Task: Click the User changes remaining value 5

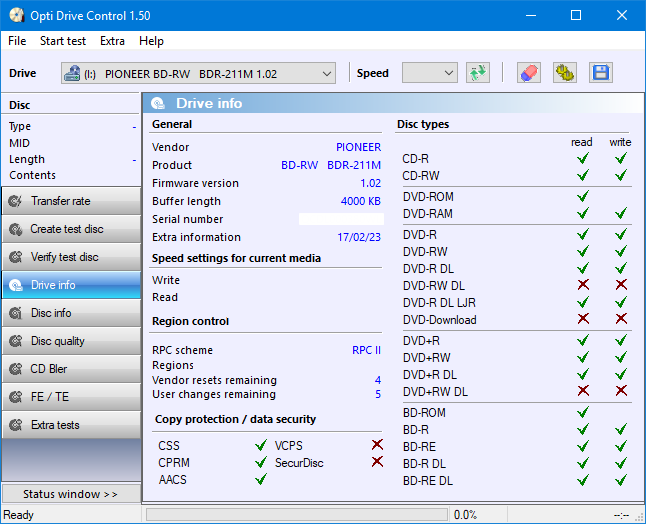Action: click(x=378, y=394)
